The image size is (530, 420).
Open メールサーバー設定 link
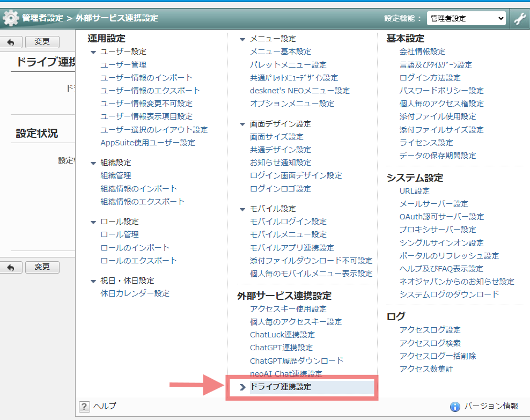[433, 204]
